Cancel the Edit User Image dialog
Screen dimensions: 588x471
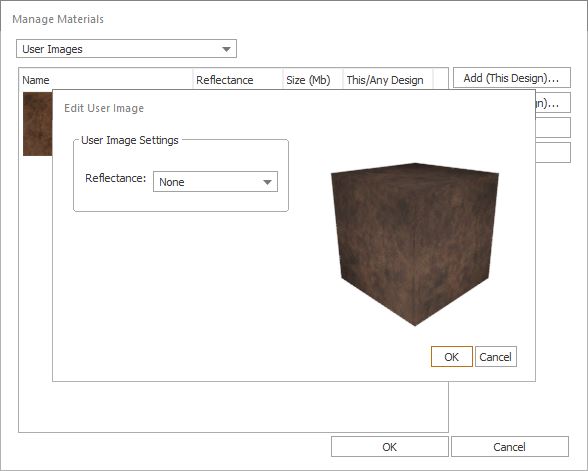pyautogui.click(x=496, y=356)
